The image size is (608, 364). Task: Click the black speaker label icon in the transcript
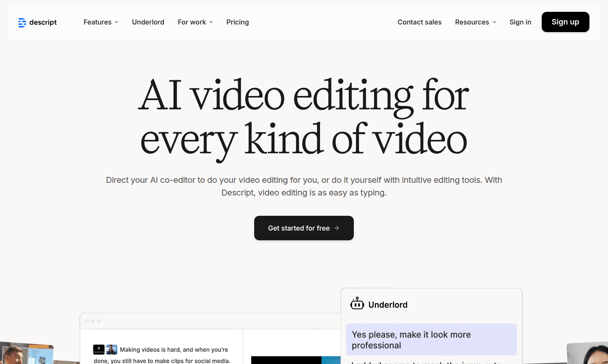point(98,350)
